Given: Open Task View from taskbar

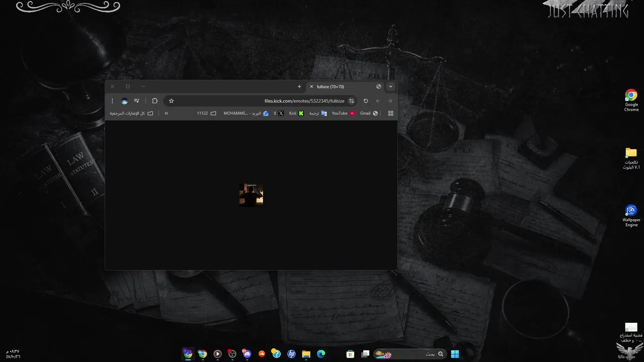Looking at the screenshot, I should [366, 354].
